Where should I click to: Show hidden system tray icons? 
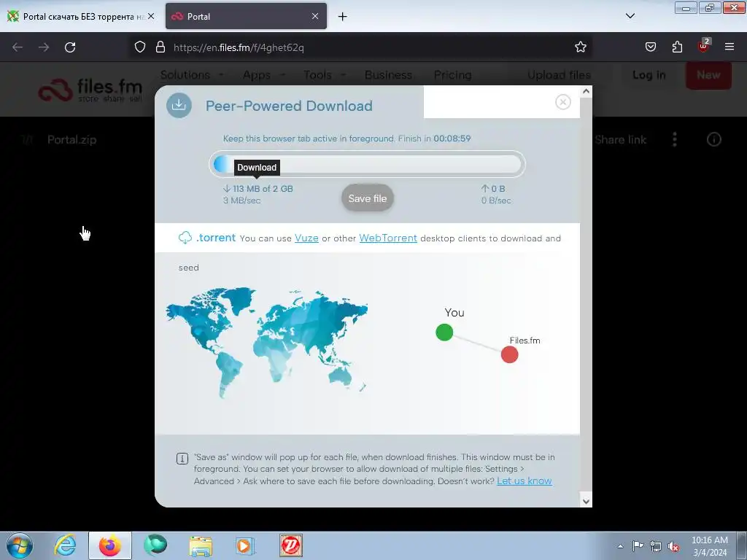pyautogui.click(x=620, y=546)
